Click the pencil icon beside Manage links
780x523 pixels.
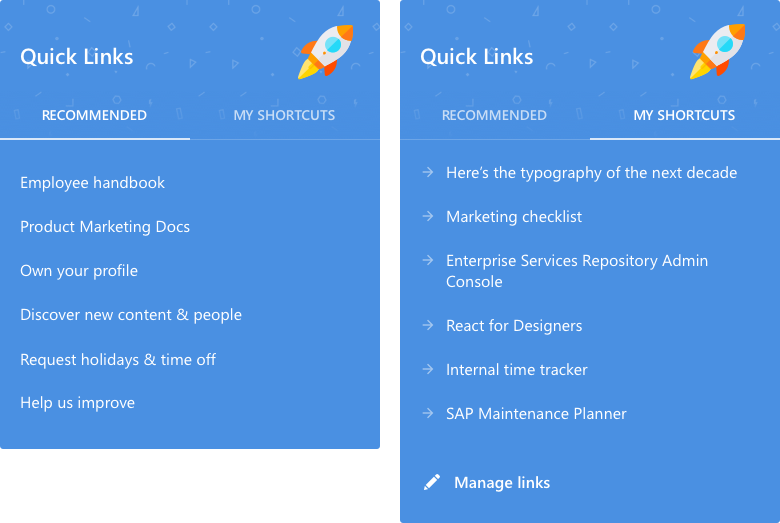(x=432, y=482)
